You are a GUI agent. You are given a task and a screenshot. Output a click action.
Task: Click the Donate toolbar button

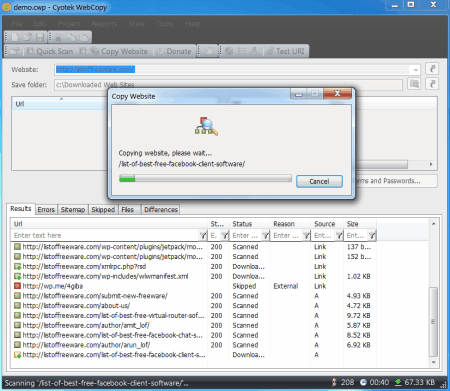tap(174, 51)
